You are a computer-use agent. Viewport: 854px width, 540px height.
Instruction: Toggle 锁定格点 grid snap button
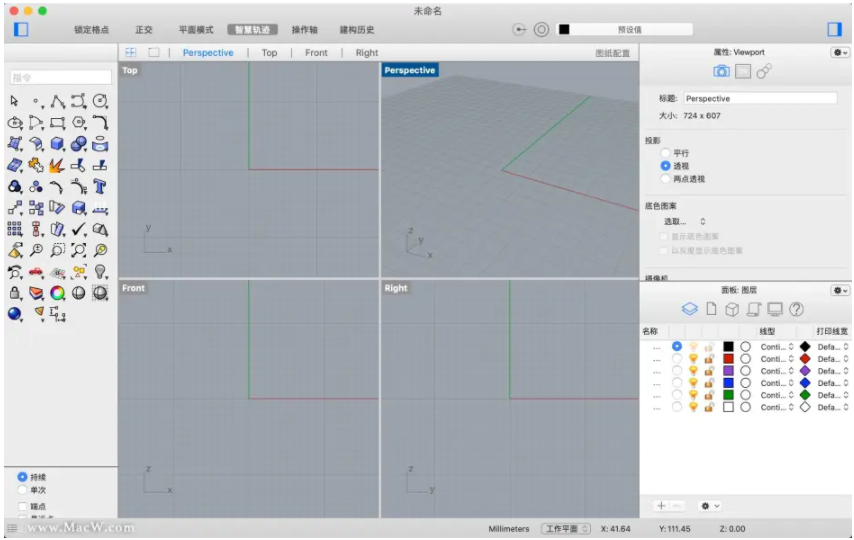pos(92,29)
